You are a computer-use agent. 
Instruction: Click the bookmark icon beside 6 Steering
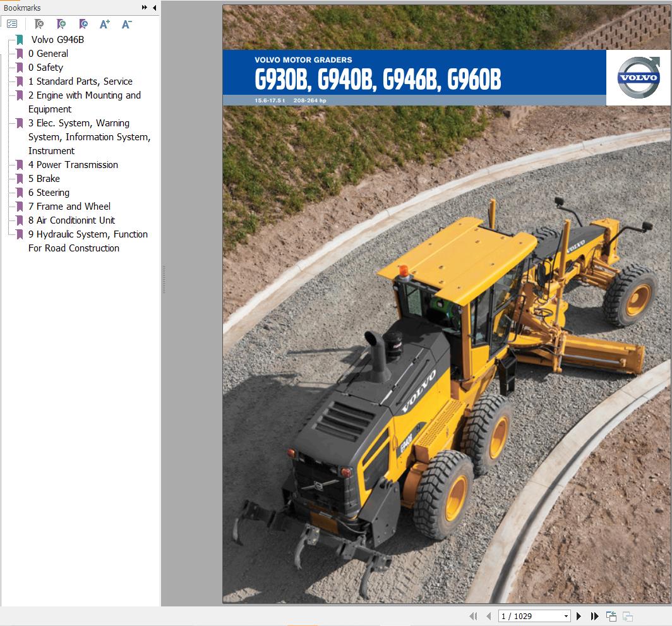click(x=20, y=193)
